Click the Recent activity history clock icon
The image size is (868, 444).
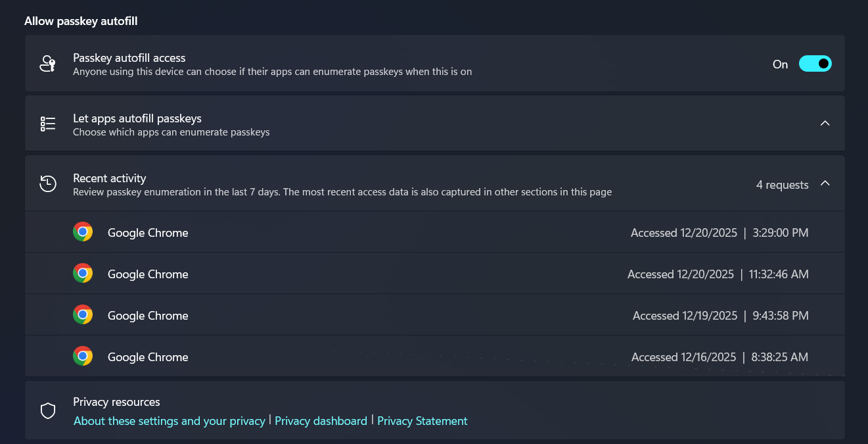pyautogui.click(x=47, y=184)
